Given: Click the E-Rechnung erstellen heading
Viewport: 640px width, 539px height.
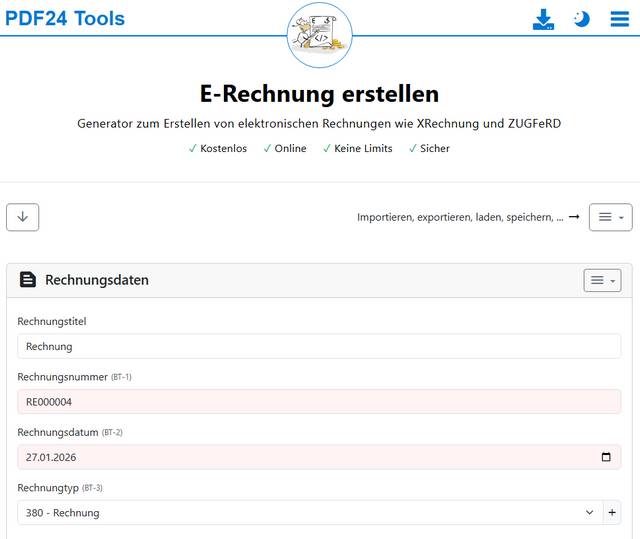Looking at the screenshot, I should click(319, 94).
